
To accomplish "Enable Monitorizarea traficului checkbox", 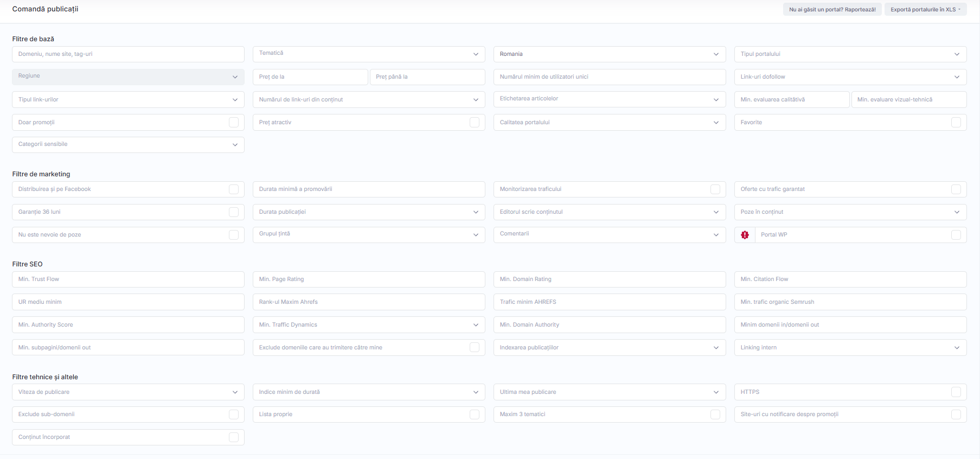I will click(x=715, y=189).
